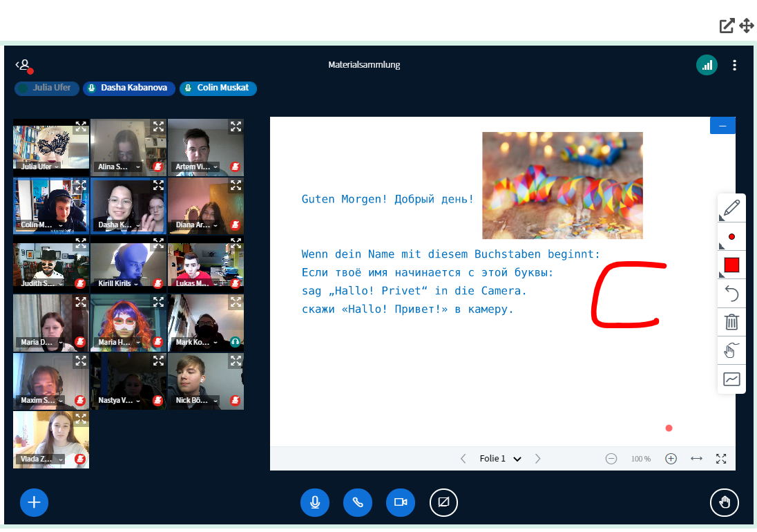Open the Artem Vi... webcam dropdown
The width and height of the screenshot is (757, 532).
[196, 167]
